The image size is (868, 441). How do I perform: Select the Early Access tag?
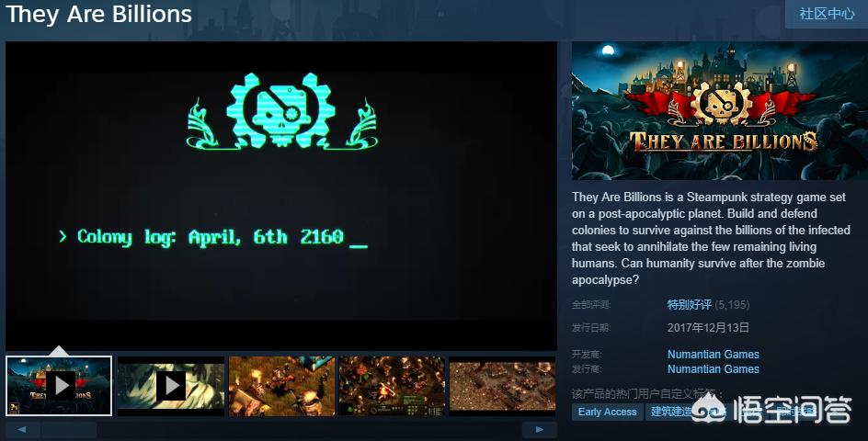607,412
